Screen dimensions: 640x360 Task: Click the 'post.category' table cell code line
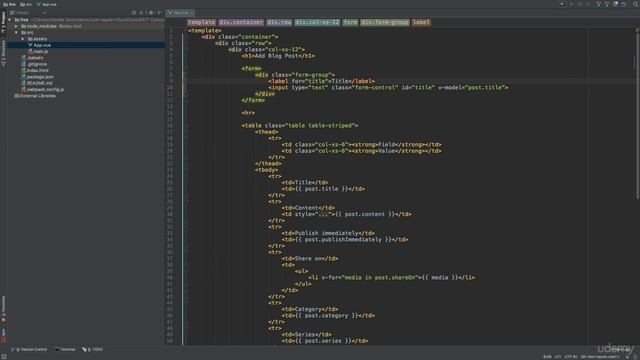click(x=328, y=316)
